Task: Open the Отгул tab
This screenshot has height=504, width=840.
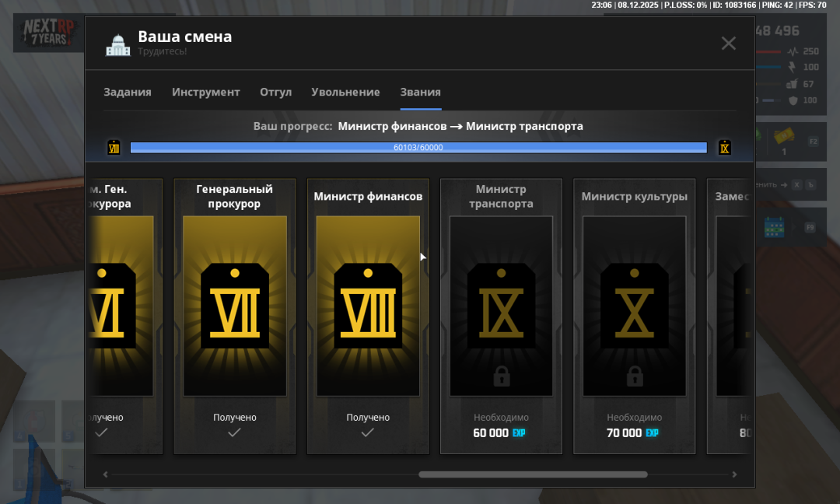Action: pyautogui.click(x=275, y=92)
